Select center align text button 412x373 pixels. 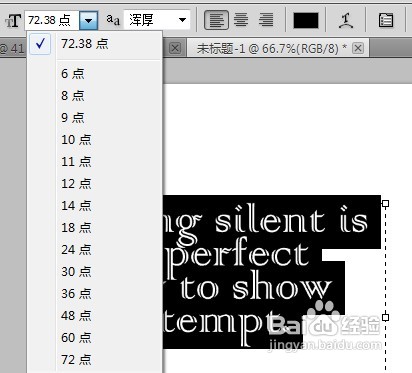point(241,20)
